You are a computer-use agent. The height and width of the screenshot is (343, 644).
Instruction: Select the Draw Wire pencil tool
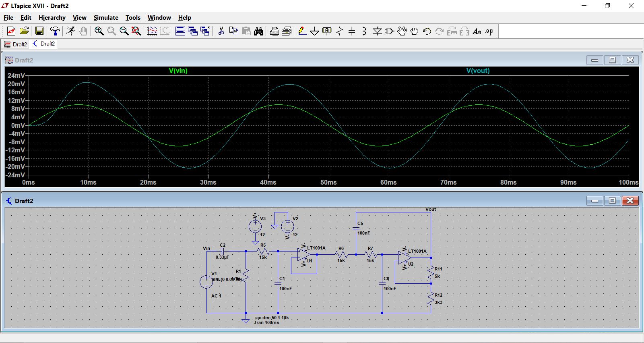point(302,31)
